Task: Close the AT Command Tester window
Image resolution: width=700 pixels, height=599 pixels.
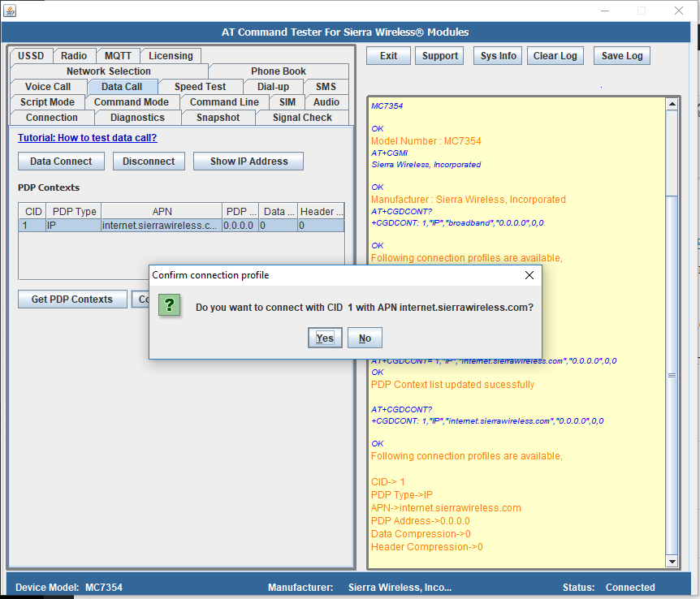Action: [x=679, y=11]
